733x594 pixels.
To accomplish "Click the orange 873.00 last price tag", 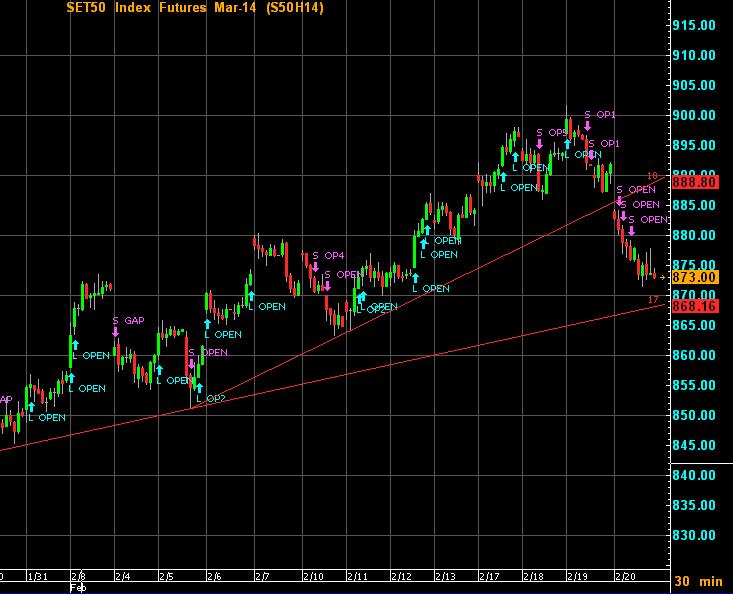I will (x=695, y=277).
